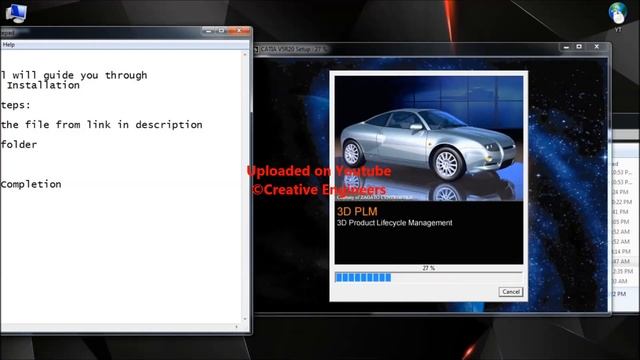Click '3D Product Lifecycle Management' text
Viewport: 640px width, 360px height.
[x=394, y=223]
